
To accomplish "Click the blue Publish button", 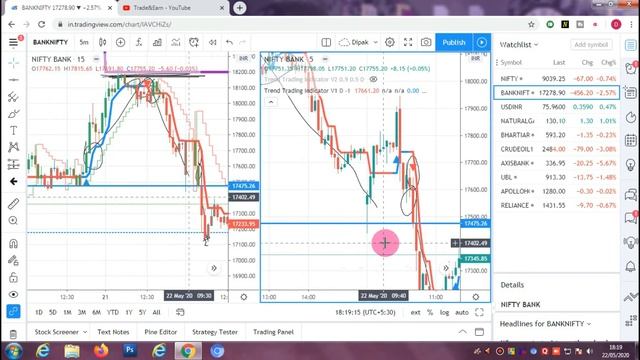I will 453,42.
